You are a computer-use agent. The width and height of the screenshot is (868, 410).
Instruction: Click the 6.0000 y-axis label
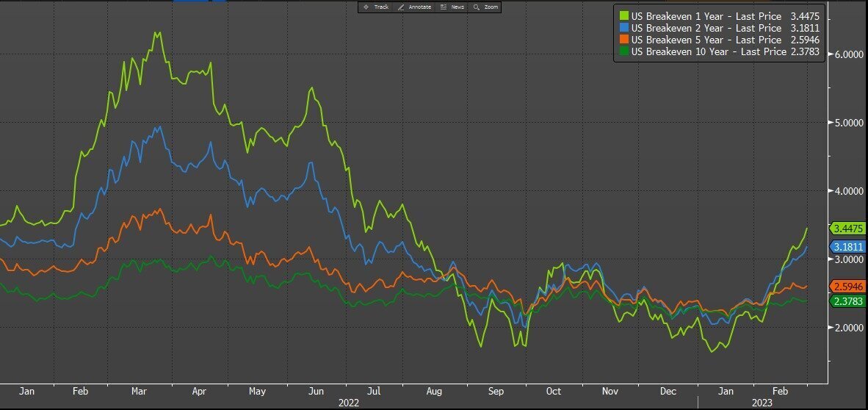tap(847, 55)
